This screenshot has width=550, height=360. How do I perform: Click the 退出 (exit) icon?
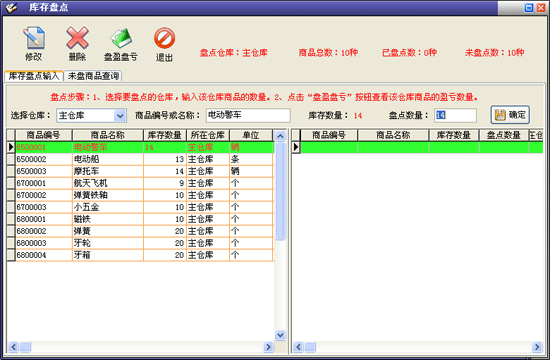point(164,44)
